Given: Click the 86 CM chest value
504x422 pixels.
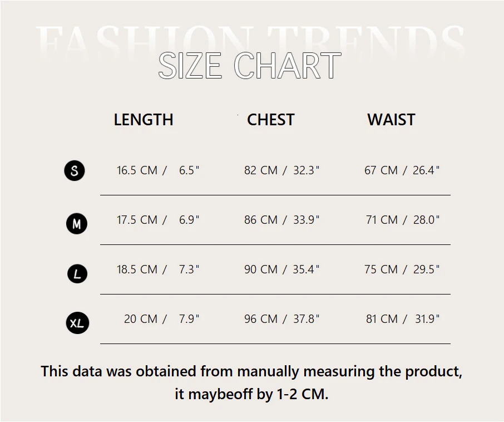Looking at the screenshot, I should (x=260, y=220).
